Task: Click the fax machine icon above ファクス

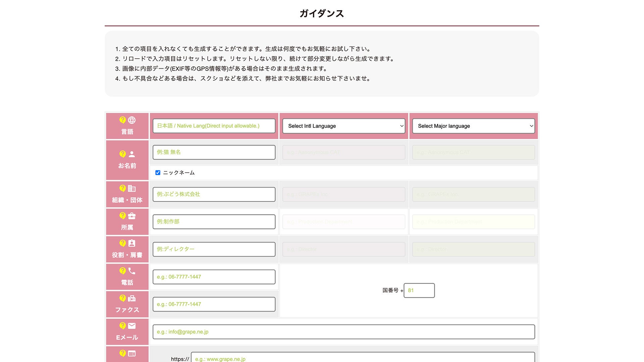Action: click(x=132, y=298)
